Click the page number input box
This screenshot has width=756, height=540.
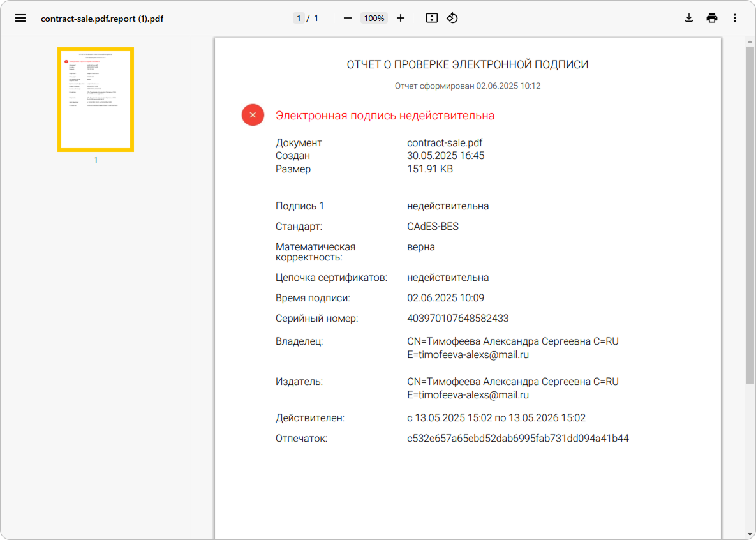pos(299,18)
